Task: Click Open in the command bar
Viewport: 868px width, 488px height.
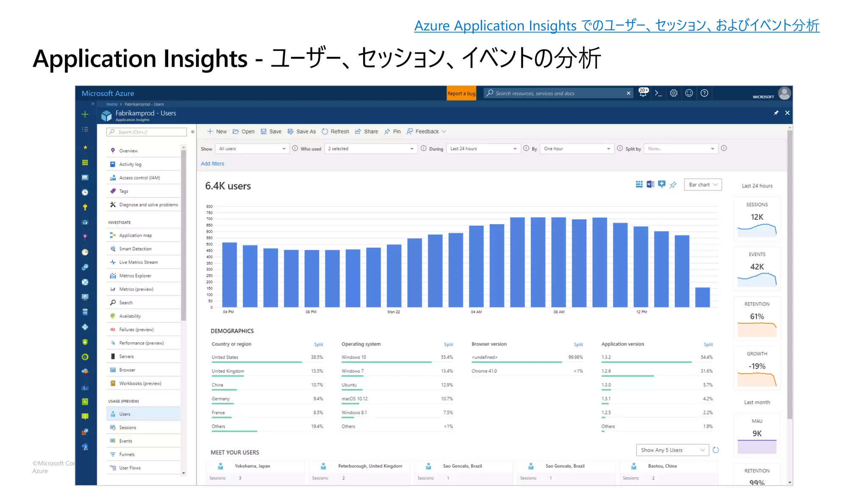Action: (244, 132)
